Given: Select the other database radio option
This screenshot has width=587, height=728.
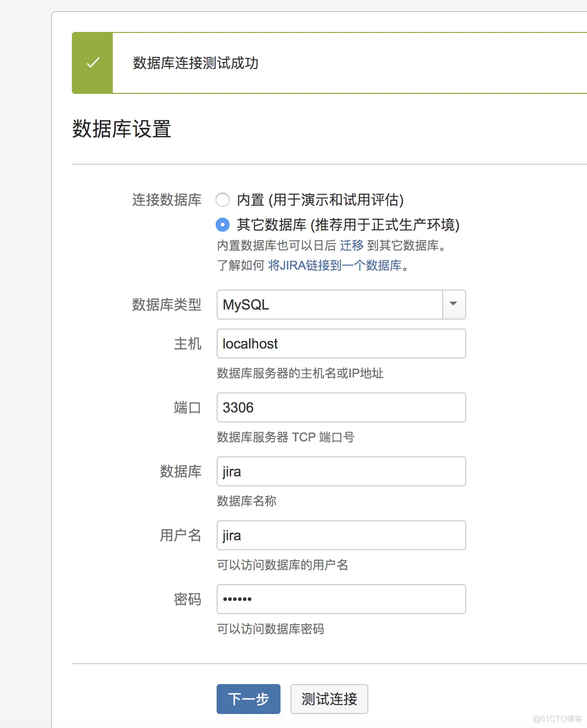Looking at the screenshot, I should pos(223,225).
